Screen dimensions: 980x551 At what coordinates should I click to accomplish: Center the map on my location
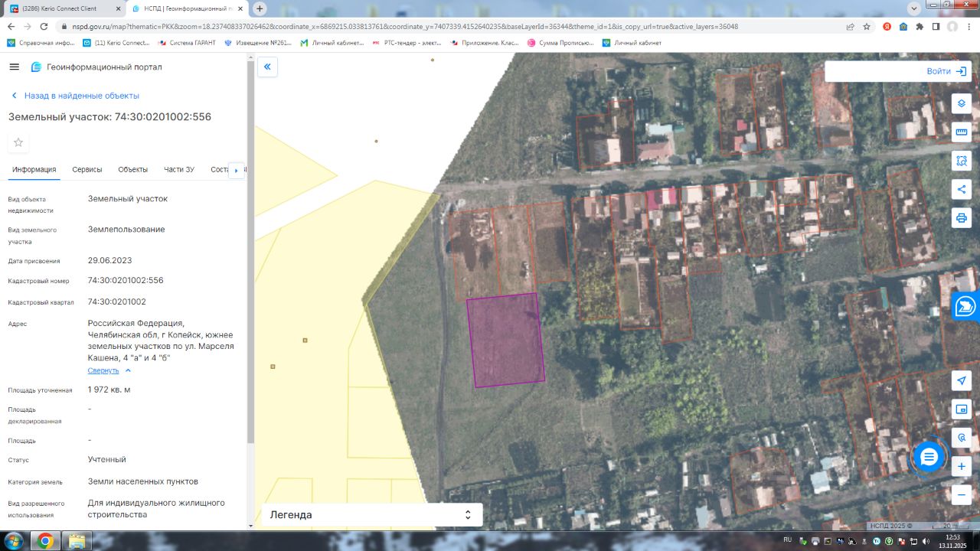click(962, 380)
